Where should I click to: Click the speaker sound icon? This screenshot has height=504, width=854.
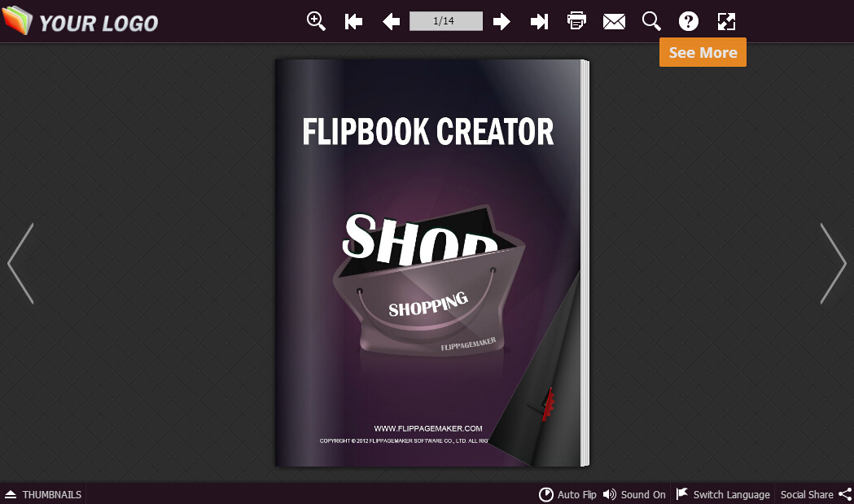pos(610,494)
